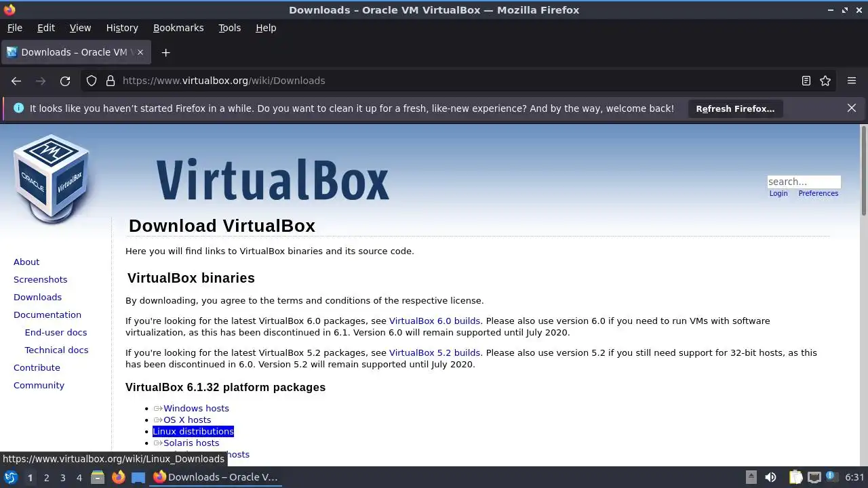Open the About sidebar link
The height and width of the screenshot is (488, 868).
pyautogui.click(x=26, y=262)
